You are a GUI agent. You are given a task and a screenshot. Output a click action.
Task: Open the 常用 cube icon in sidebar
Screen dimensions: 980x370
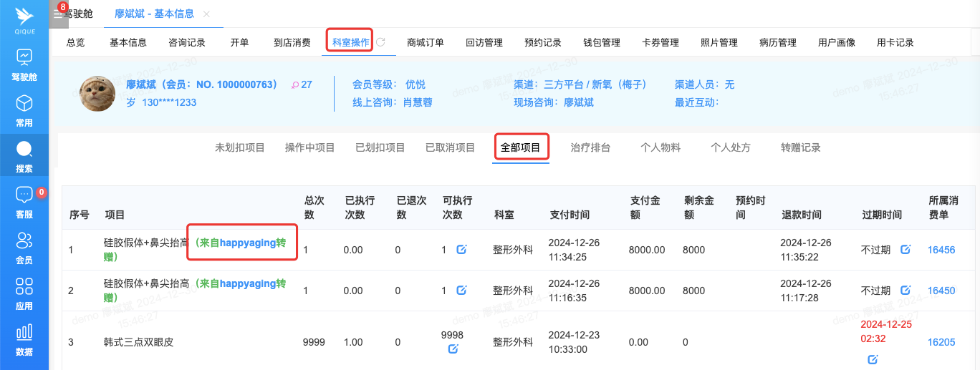[x=24, y=109]
